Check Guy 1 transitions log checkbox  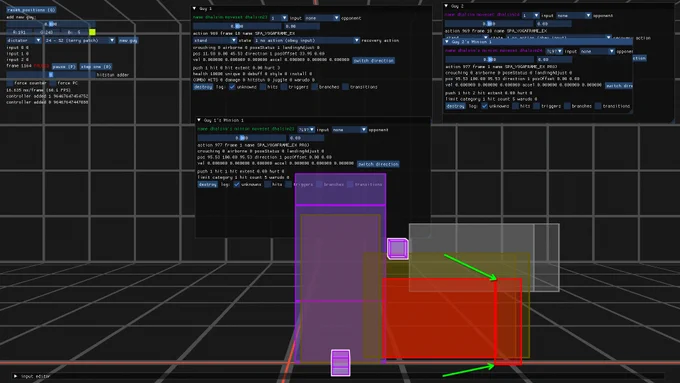(x=345, y=87)
